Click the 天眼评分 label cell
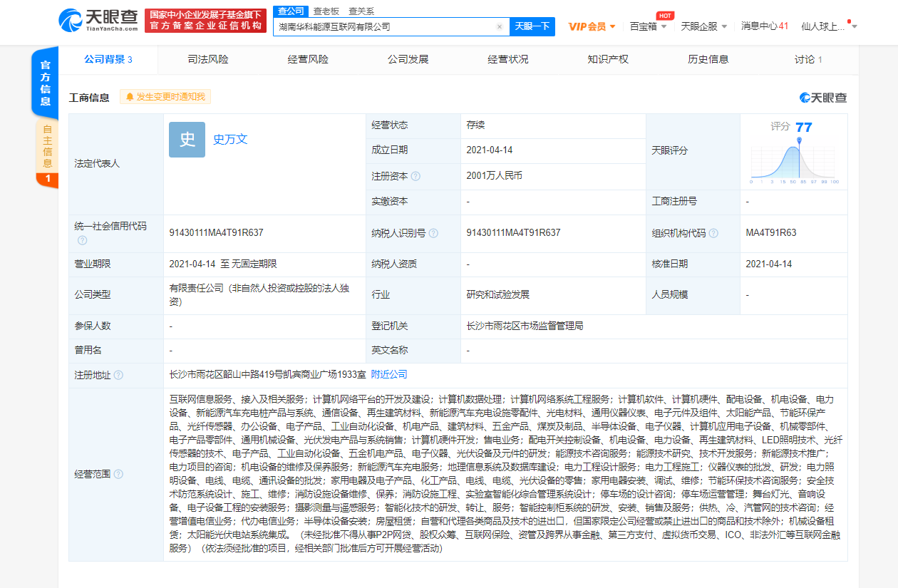This screenshot has height=588, width=898. pyautogui.click(x=693, y=151)
